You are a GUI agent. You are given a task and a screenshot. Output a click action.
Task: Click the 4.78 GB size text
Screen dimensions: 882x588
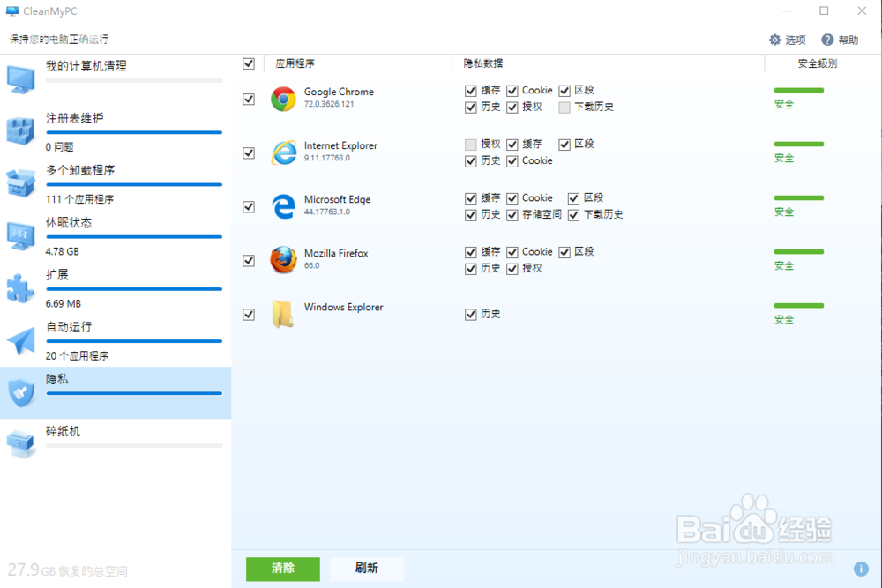[63, 251]
